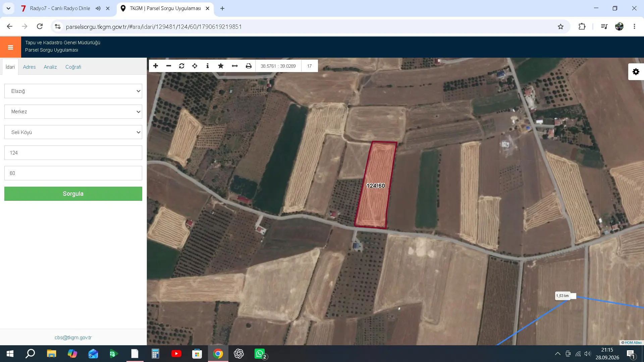Refresh the map view
Screen dimensions: 644x362
182,66
